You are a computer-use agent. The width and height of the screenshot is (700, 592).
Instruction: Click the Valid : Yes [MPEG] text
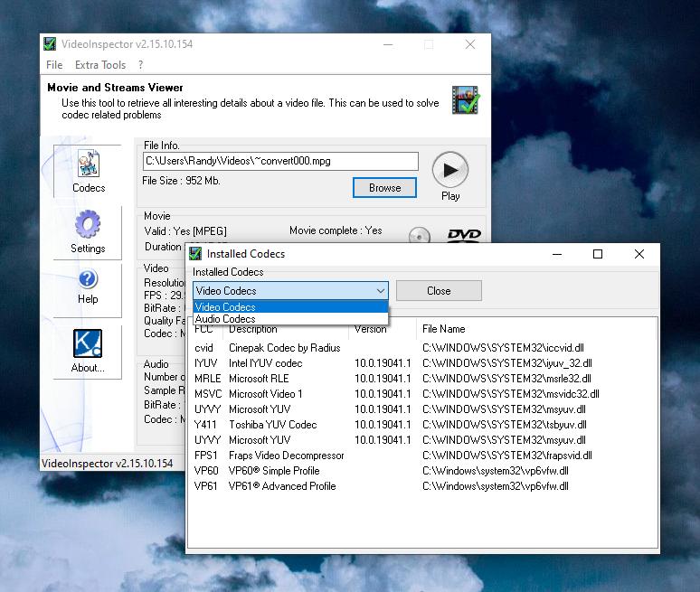pos(185,231)
